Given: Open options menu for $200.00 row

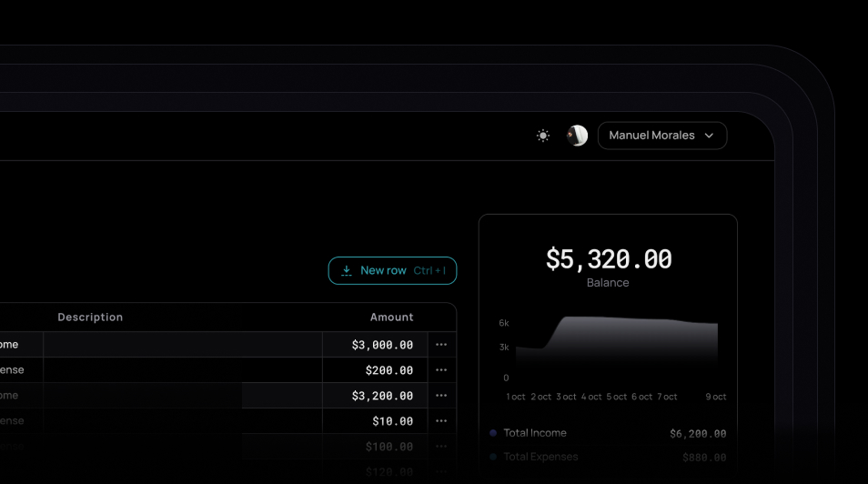Looking at the screenshot, I should pyautogui.click(x=441, y=370).
